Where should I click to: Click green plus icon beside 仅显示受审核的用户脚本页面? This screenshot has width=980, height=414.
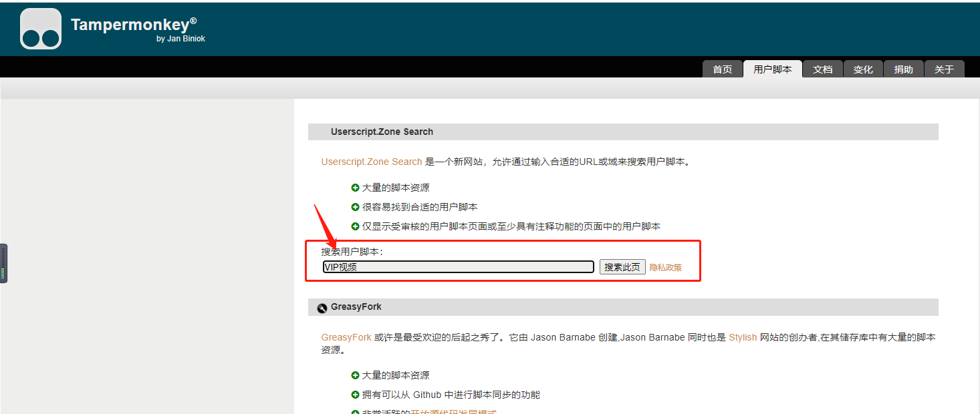point(355,226)
